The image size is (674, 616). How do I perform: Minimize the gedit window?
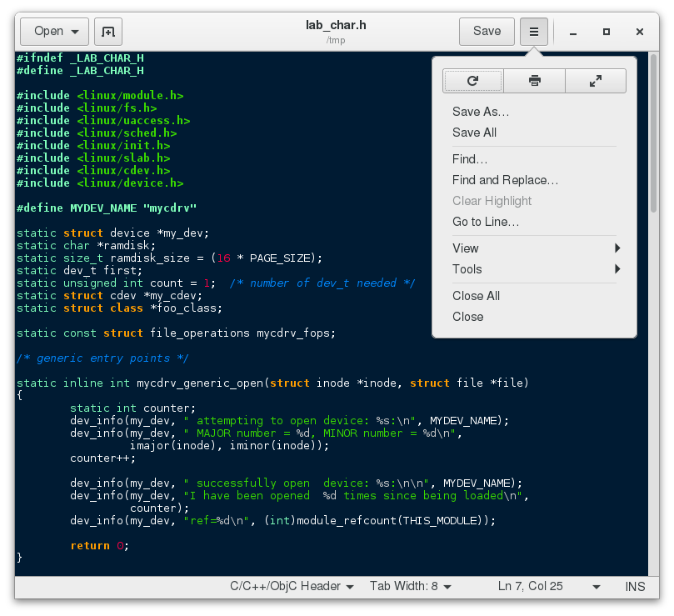pyautogui.click(x=573, y=32)
